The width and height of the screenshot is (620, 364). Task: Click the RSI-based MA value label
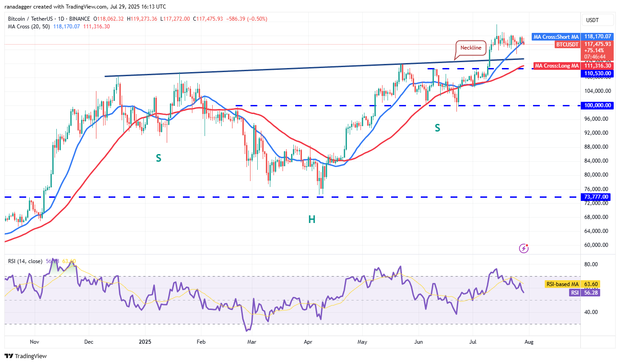(561, 284)
